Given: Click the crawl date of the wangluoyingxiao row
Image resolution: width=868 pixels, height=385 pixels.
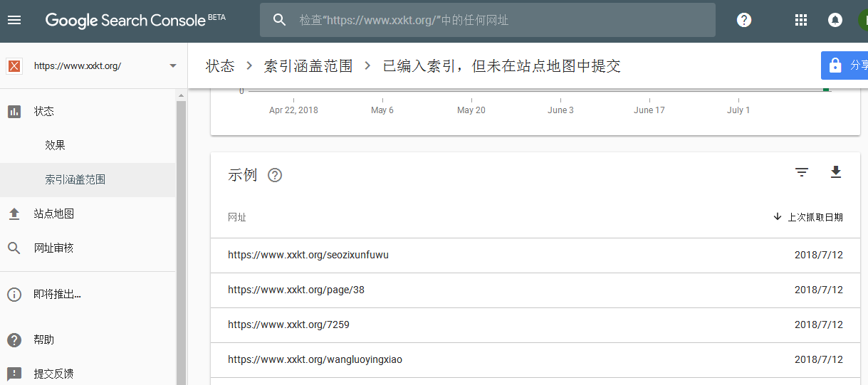Looking at the screenshot, I should coord(819,359).
